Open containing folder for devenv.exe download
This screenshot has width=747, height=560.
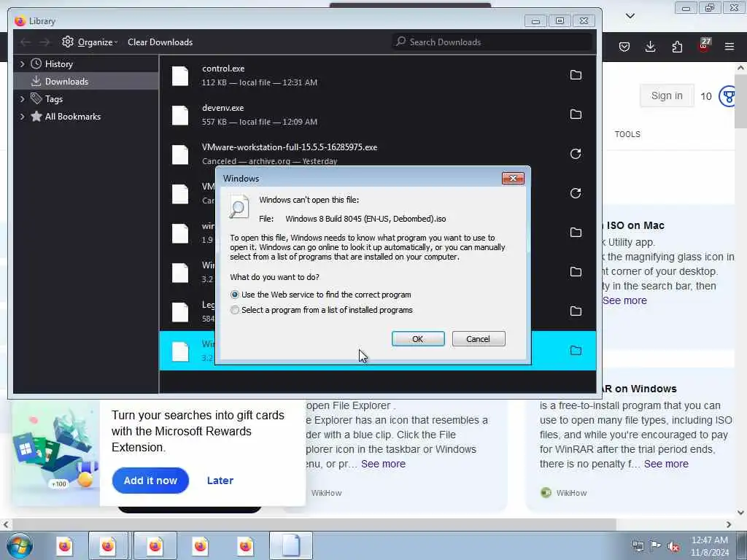(x=576, y=114)
